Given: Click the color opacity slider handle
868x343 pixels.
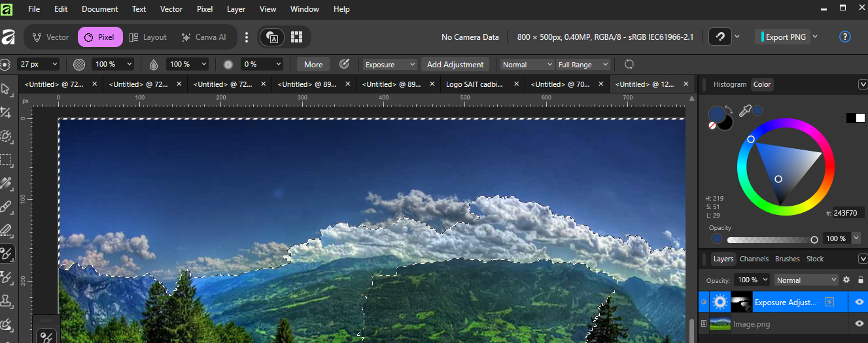Looking at the screenshot, I should point(814,240).
